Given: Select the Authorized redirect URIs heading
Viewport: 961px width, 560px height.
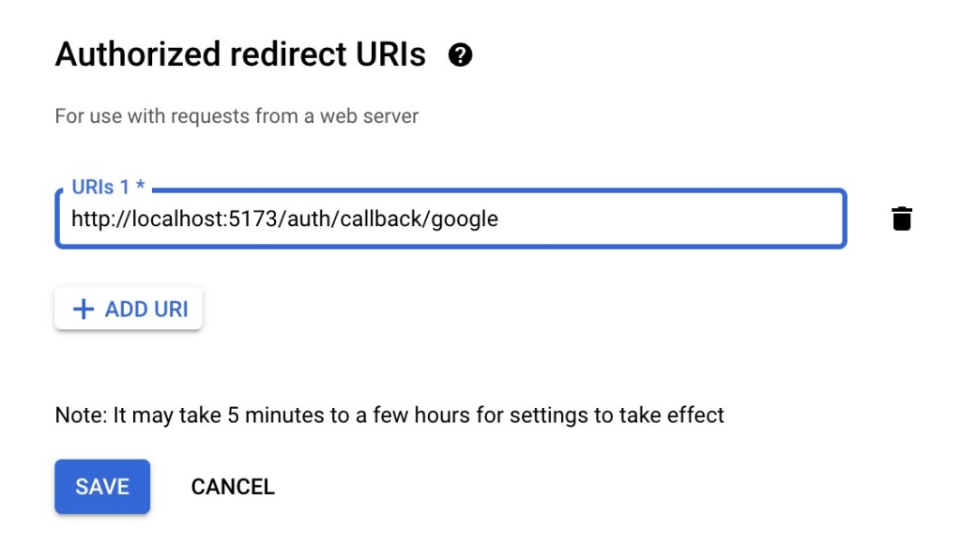Looking at the screenshot, I should pyautogui.click(x=240, y=54).
